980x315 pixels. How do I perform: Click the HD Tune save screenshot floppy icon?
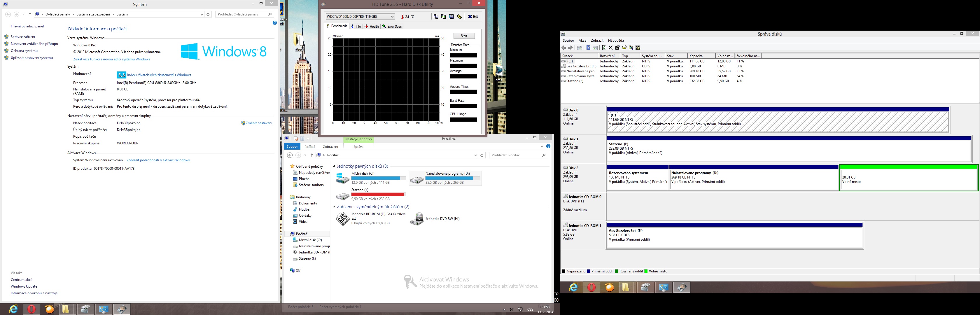click(451, 17)
